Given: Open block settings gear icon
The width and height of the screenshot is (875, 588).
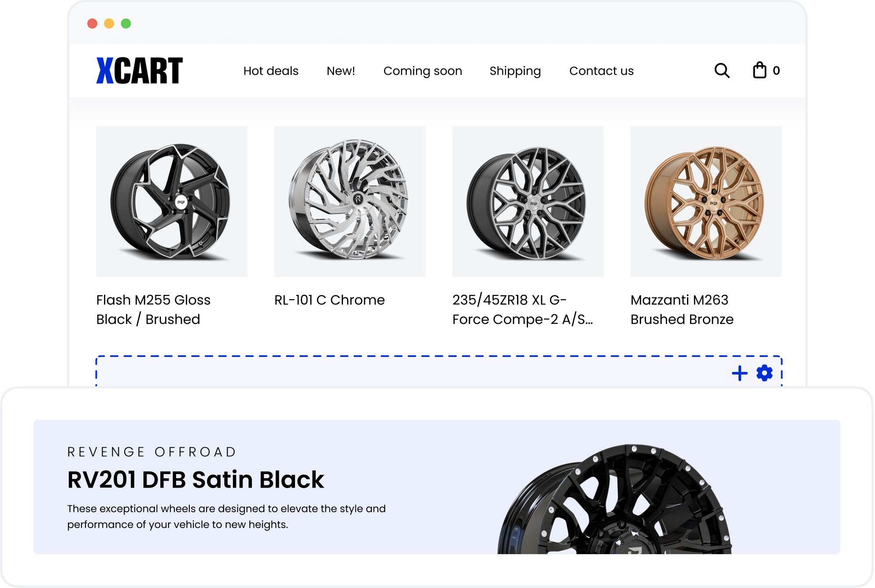Looking at the screenshot, I should pyautogui.click(x=764, y=373).
